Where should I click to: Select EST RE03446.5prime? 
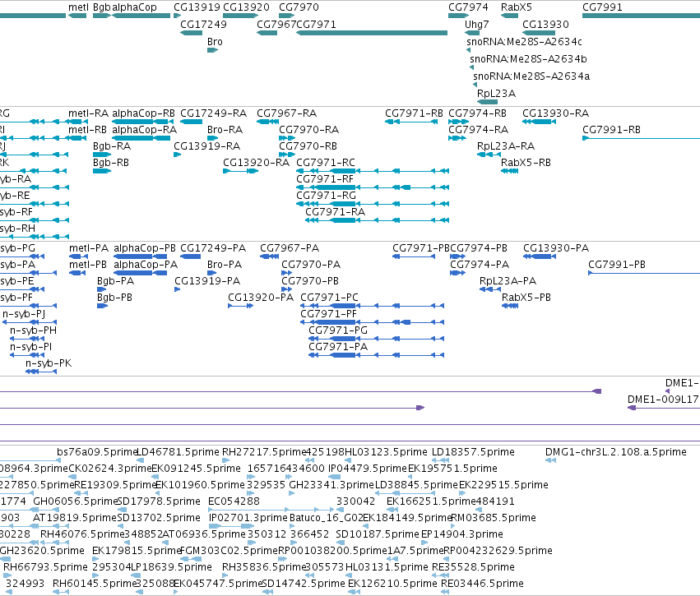[x=482, y=584]
